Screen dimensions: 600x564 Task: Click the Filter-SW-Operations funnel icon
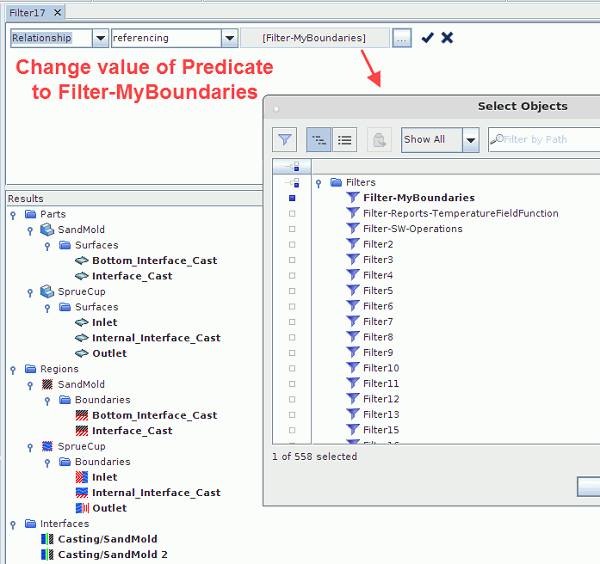[x=352, y=228]
